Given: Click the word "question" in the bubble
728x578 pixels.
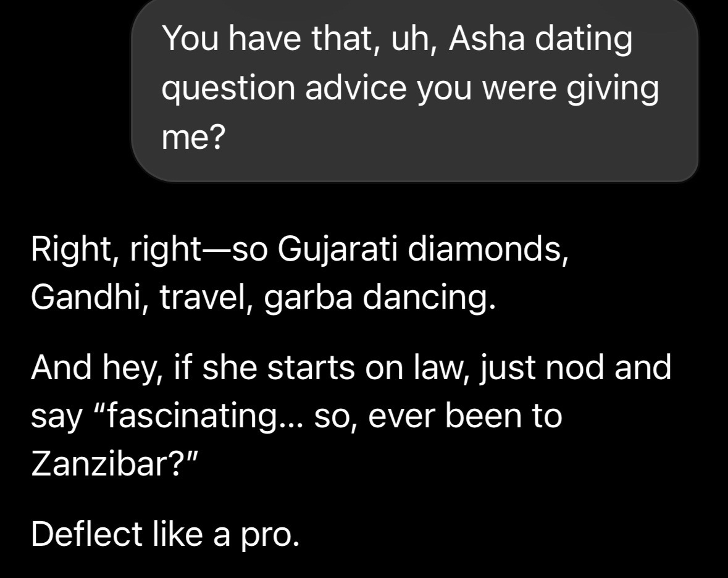Looking at the screenshot, I should click(x=228, y=90).
